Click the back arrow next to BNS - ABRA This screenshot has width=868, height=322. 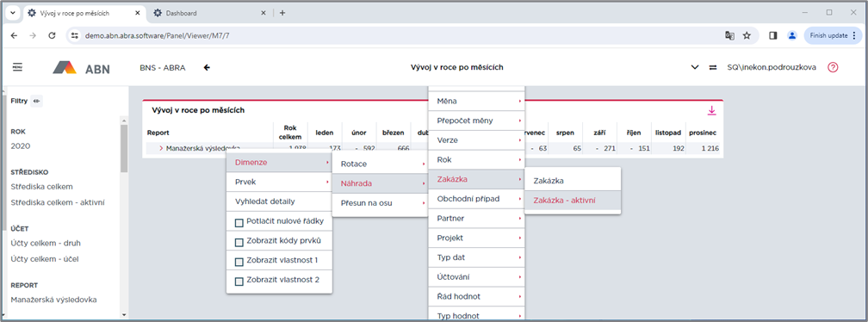(207, 67)
